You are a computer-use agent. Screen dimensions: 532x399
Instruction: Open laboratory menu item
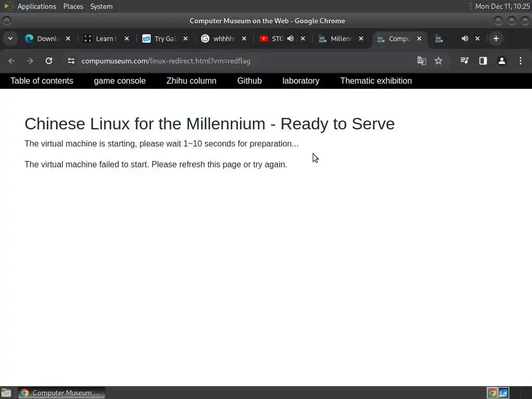click(301, 81)
